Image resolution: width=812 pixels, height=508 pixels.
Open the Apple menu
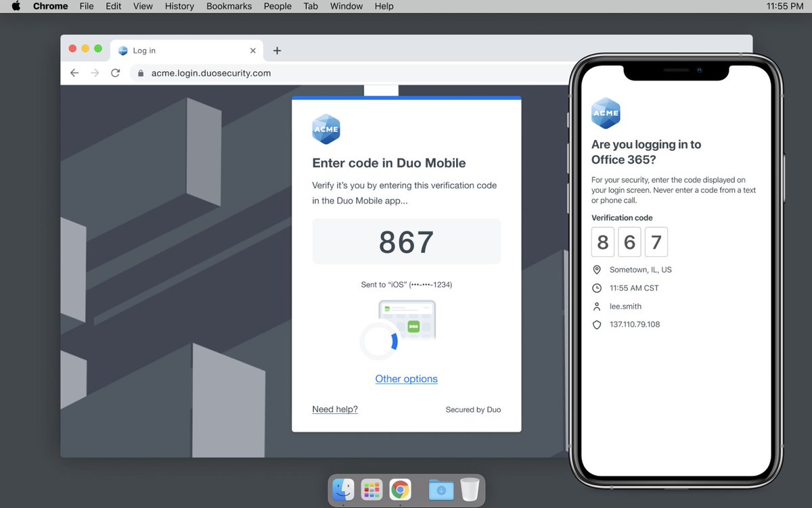16,6
